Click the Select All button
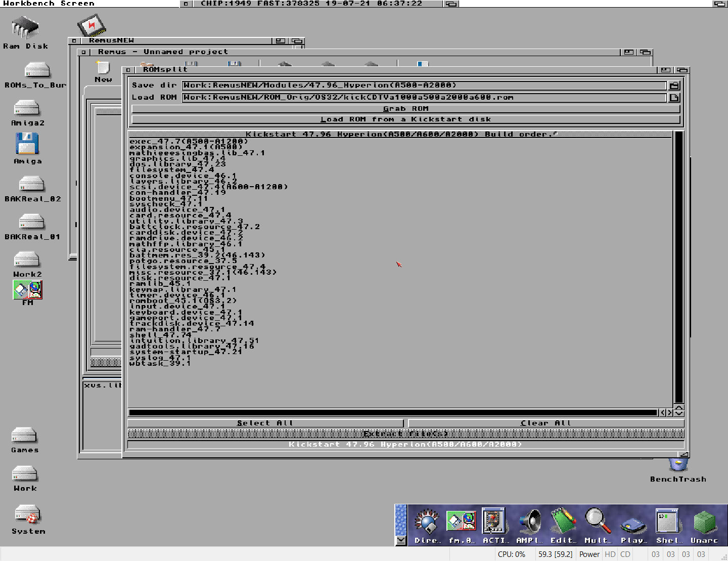 [x=265, y=423]
